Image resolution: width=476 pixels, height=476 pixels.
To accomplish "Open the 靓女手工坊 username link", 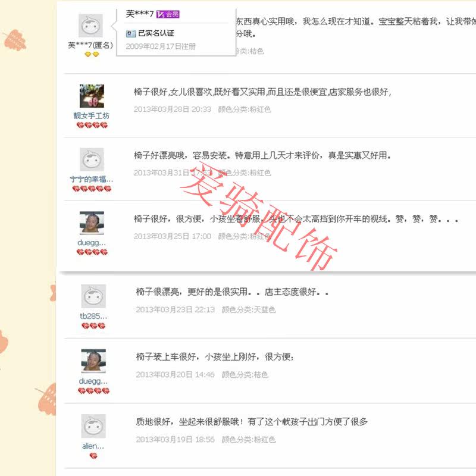I will coord(92,115).
